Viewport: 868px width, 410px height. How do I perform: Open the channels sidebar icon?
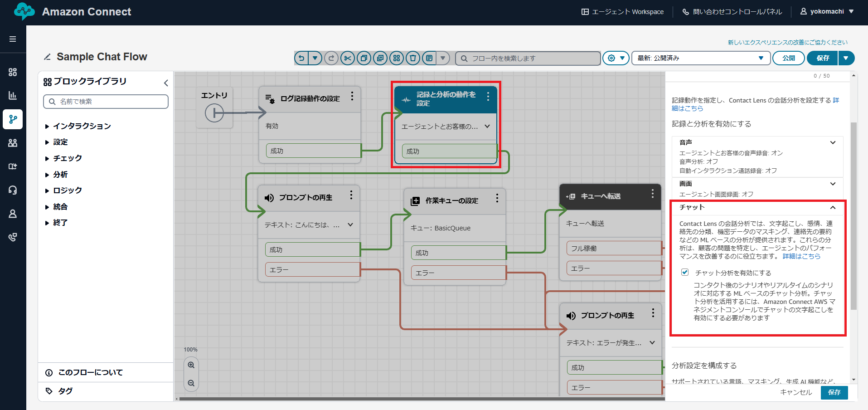(13, 166)
